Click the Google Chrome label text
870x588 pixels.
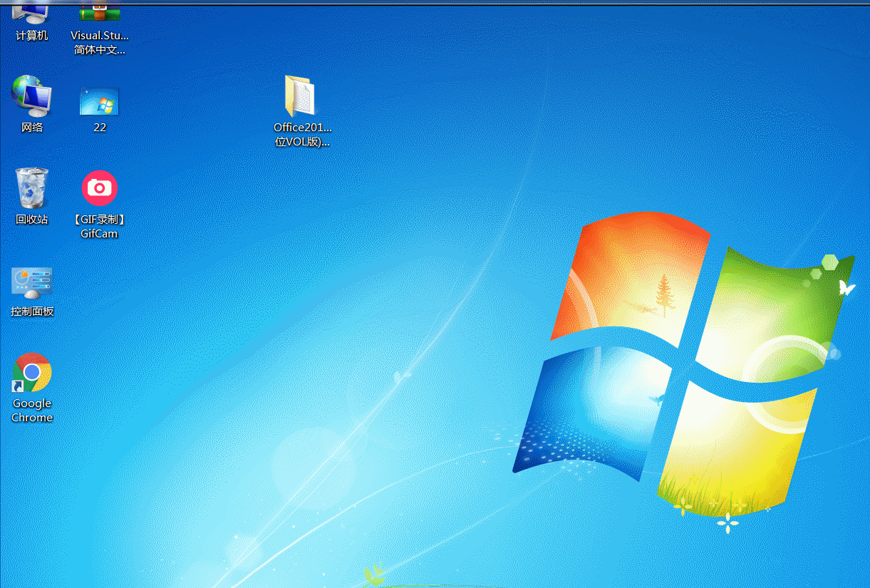pos(32,411)
